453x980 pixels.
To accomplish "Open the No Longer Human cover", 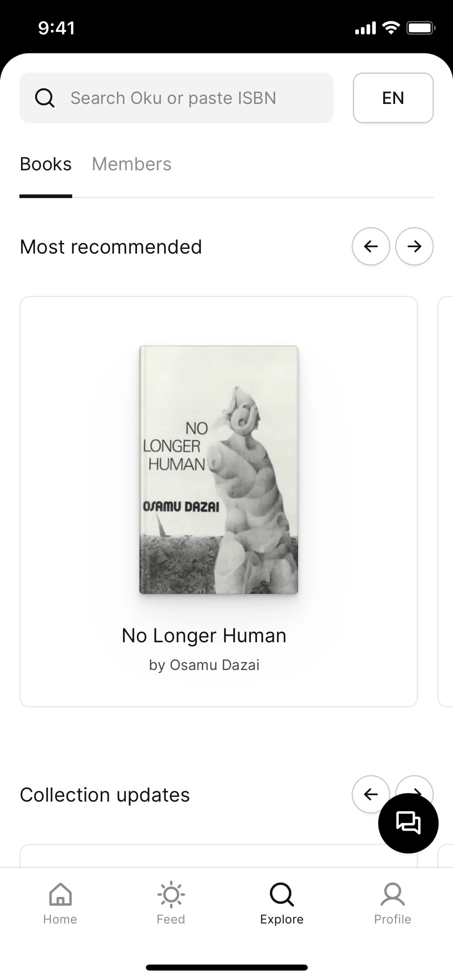I will pyautogui.click(x=218, y=469).
